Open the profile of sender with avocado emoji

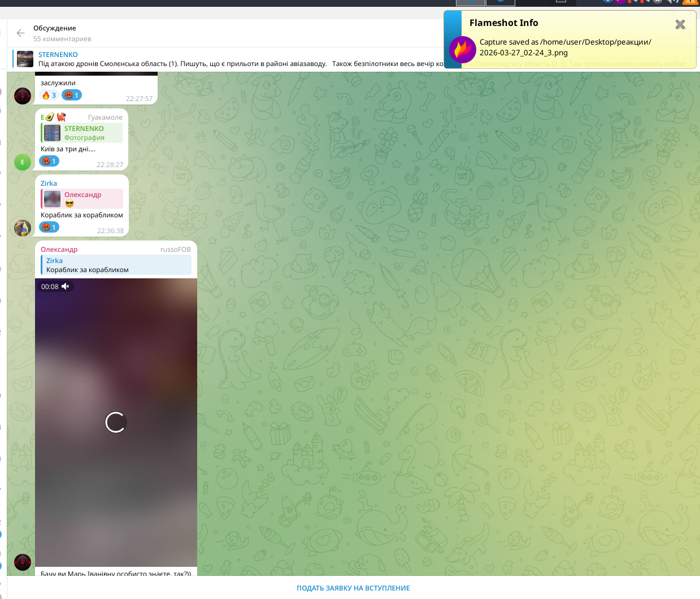(54, 117)
